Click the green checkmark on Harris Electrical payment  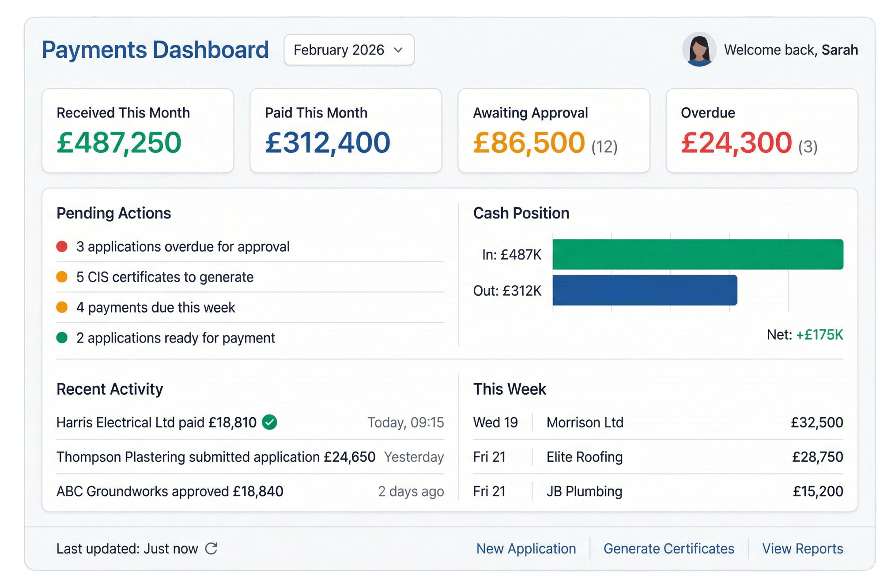click(x=269, y=422)
